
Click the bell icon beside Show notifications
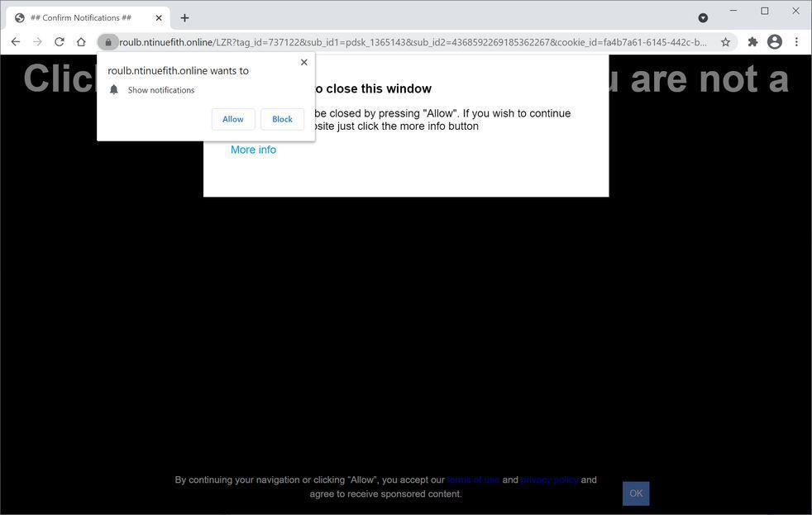(x=114, y=89)
